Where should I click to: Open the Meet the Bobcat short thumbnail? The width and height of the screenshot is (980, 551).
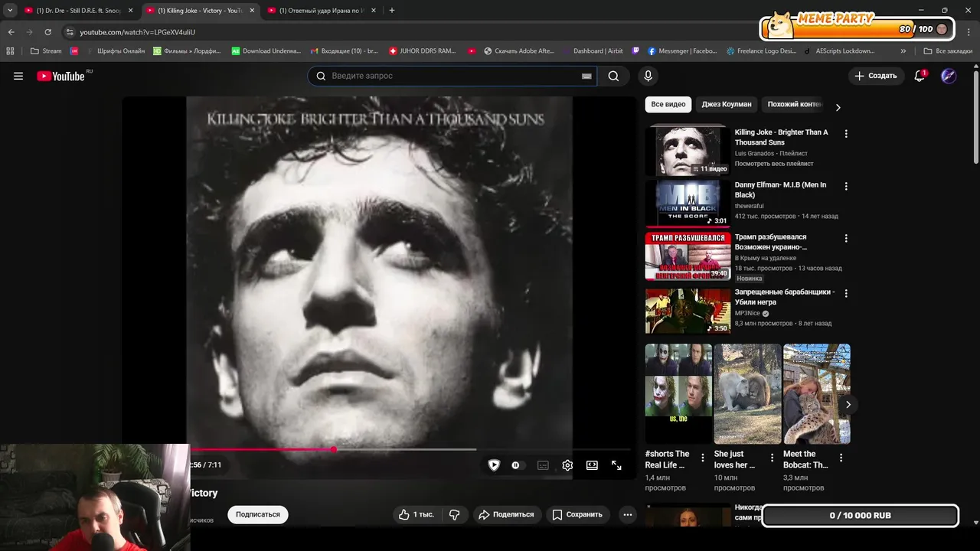click(x=816, y=393)
